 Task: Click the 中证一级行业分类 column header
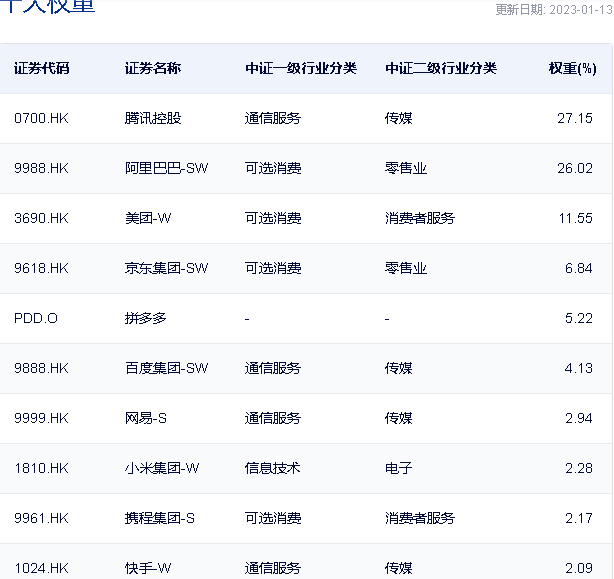click(x=301, y=69)
